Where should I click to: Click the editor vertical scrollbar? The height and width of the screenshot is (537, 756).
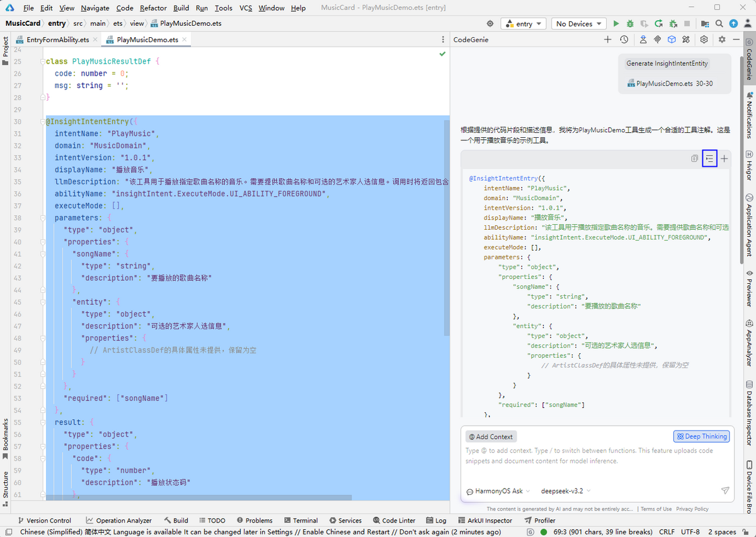click(447, 227)
